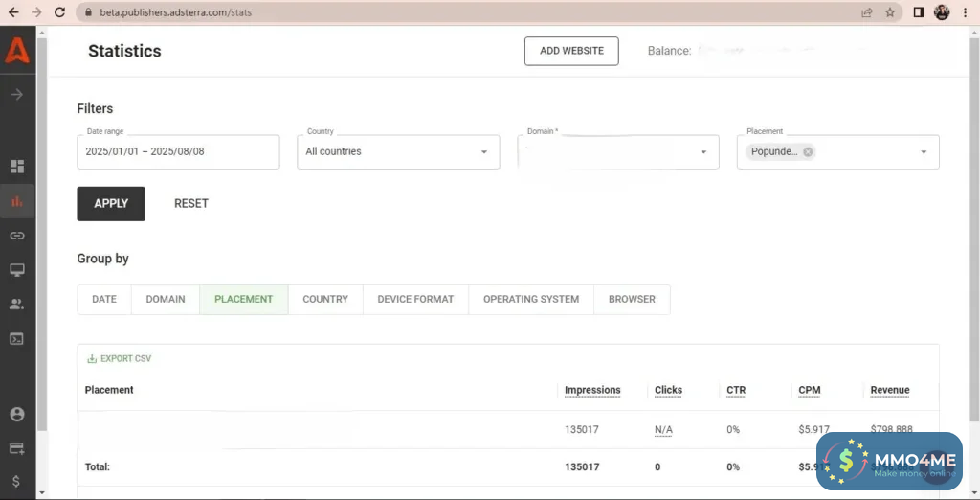Expand the Placement dropdown arrow
This screenshot has width=980, height=500.
[x=924, y=152]
